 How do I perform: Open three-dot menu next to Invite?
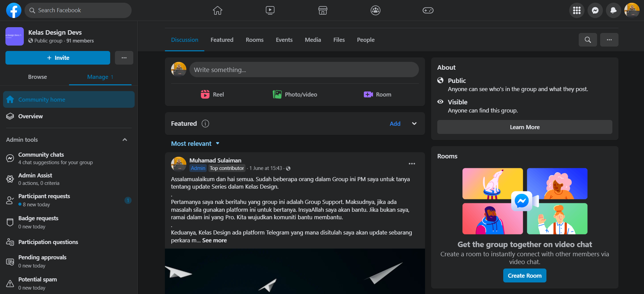(x=124, y=58)
